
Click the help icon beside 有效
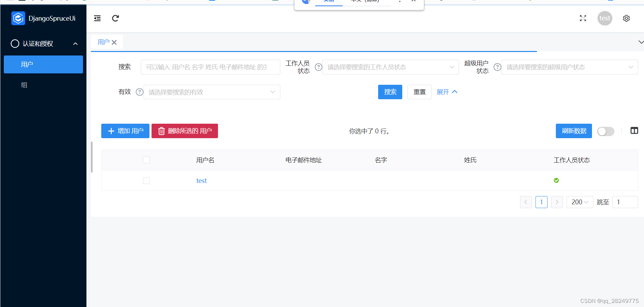click(x=139, y=92)
